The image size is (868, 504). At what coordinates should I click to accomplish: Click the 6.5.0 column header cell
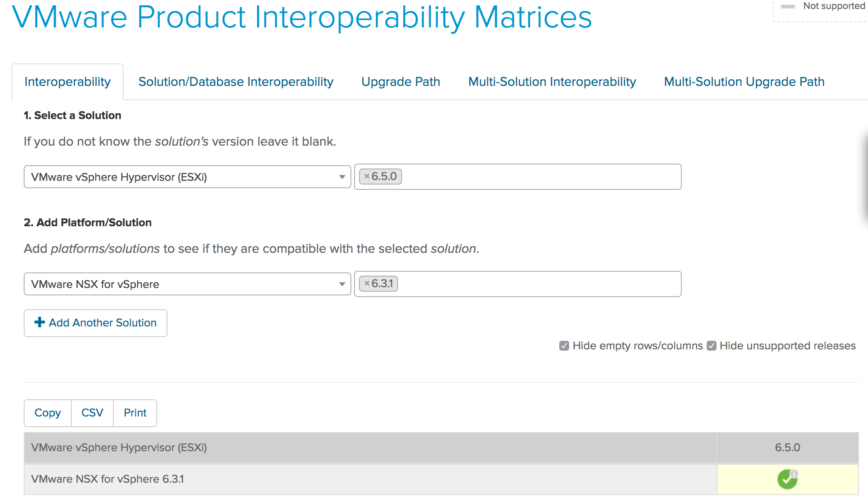click(787, 448)
